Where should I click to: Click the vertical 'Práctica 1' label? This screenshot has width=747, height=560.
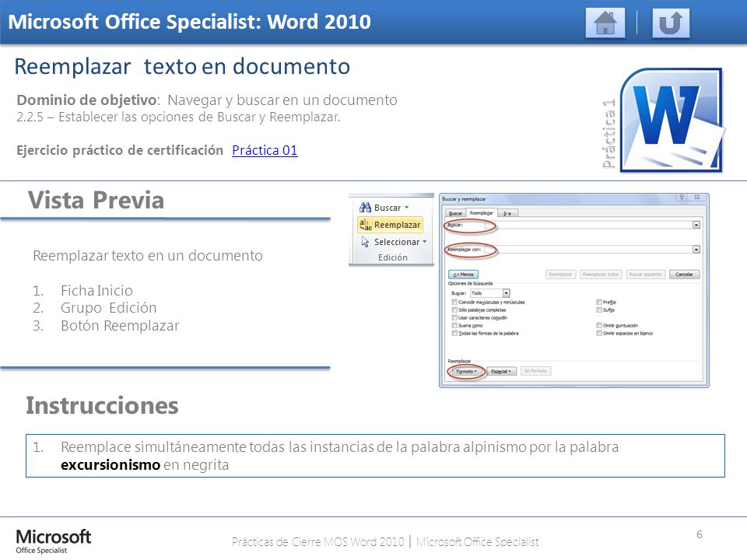(608, 134)
